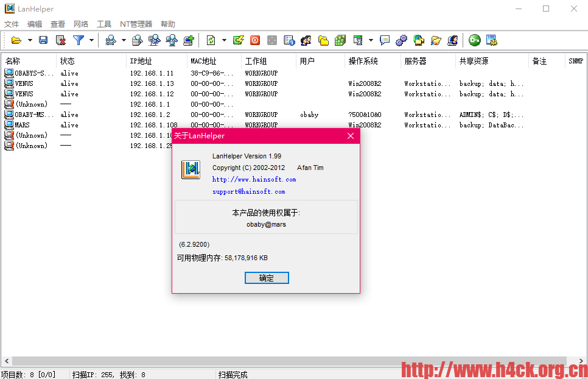The image size is (588, 379).
Task: Open the 文件 menu
Action: pos(12,24)
